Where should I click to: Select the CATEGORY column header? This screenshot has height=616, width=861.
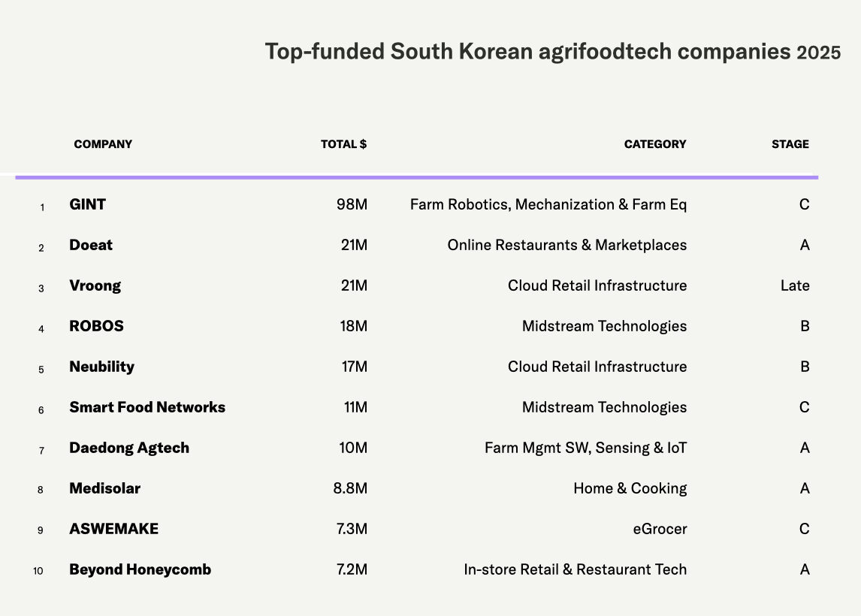point(654,144)
